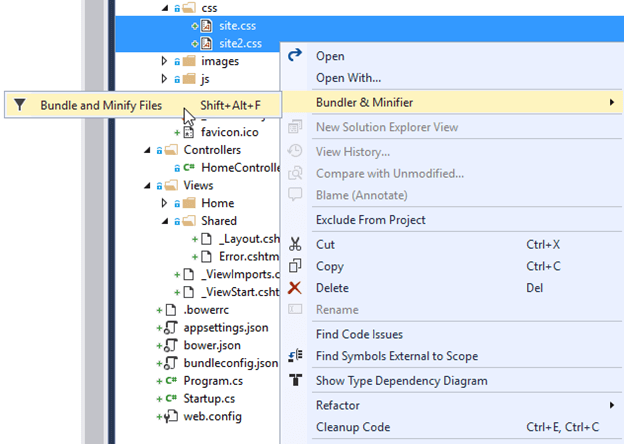Image resolution: width=624 pixels, height=444 pixels.
Task: Click the red Delete X icon
Action: (295, 288)
